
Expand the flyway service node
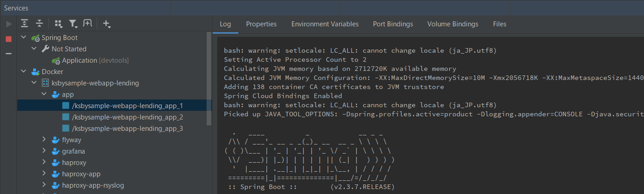45,140
